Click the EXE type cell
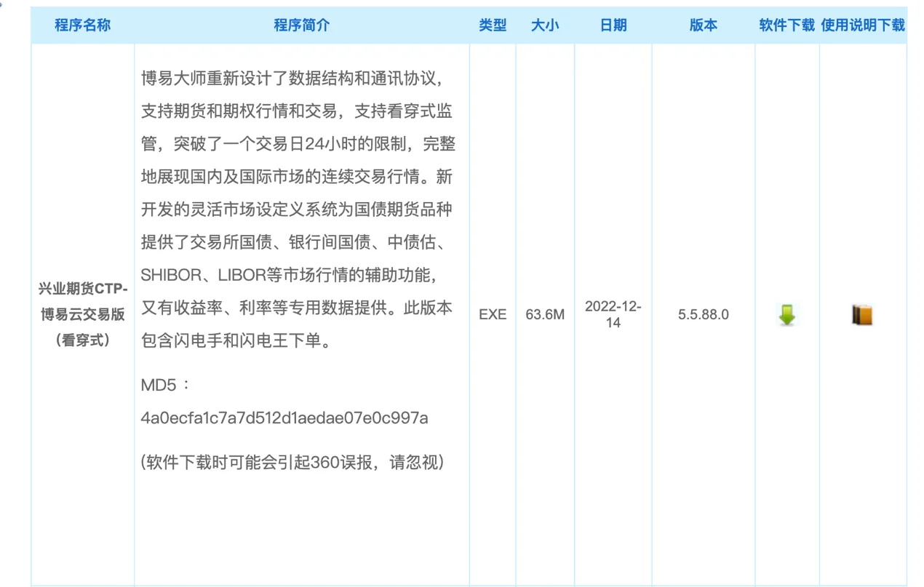 [x=493, y=315]
